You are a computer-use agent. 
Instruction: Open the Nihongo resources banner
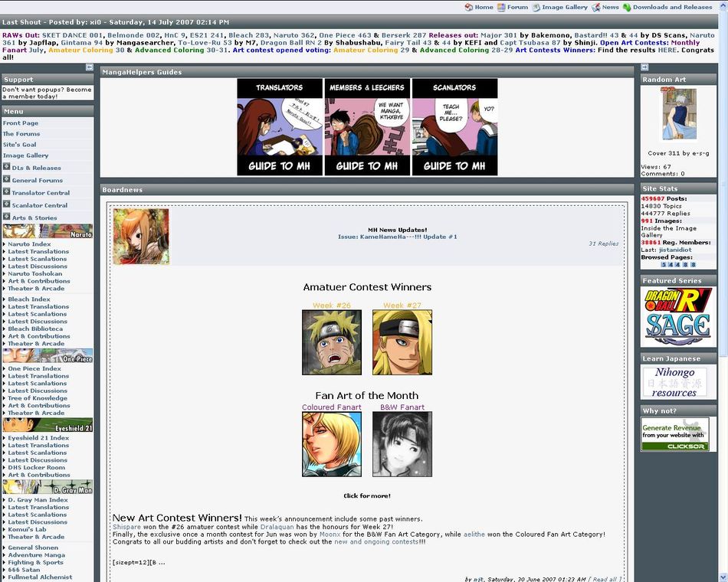(674, 382)
